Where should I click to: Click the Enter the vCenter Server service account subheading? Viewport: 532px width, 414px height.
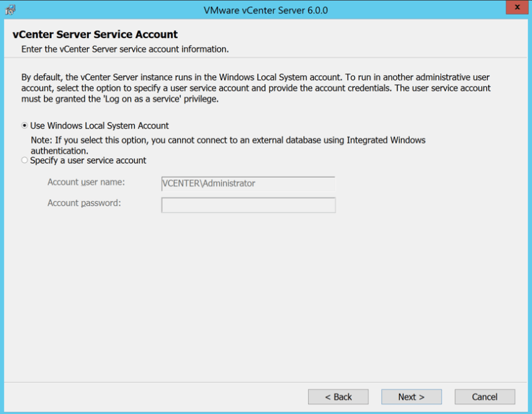(125, 49)
